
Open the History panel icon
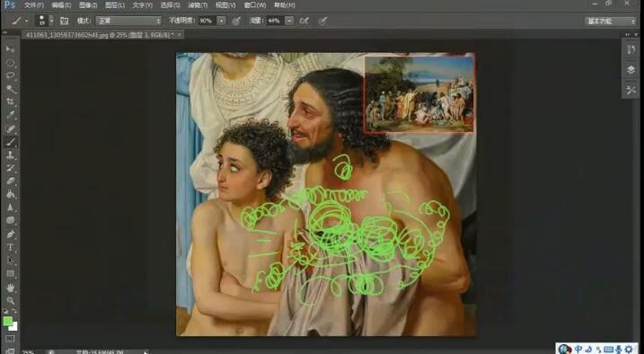[x=631, y=49]
